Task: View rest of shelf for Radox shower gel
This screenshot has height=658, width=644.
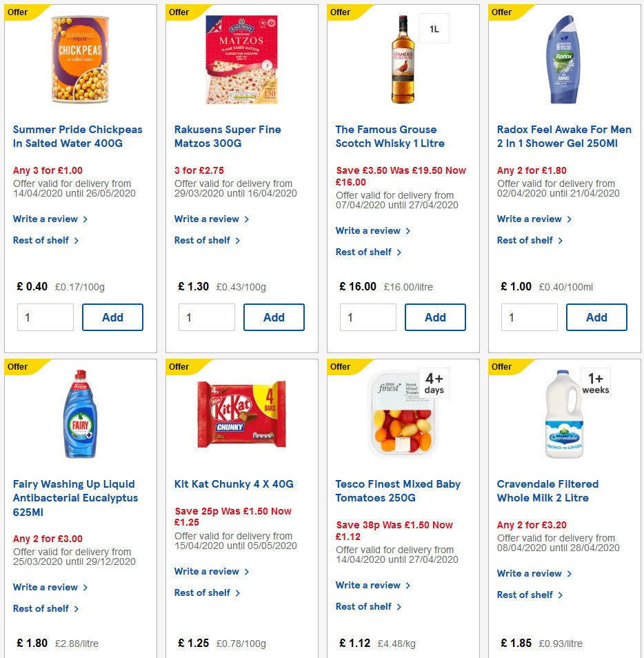Action: click(x=525, y=240)
